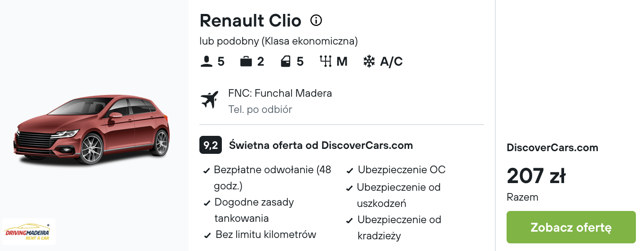Click the red car thumbnail image
644x251 pixels.
point(92,130)
